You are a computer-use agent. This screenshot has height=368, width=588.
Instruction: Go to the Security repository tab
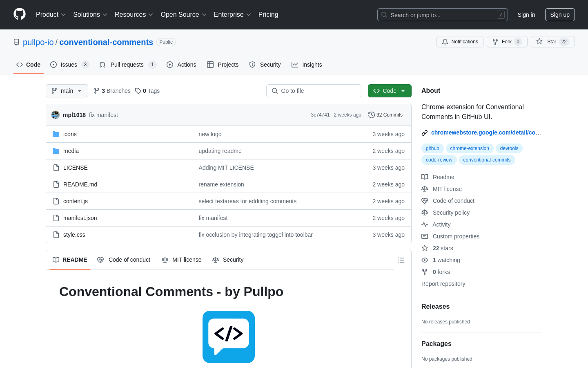[265, 65]
